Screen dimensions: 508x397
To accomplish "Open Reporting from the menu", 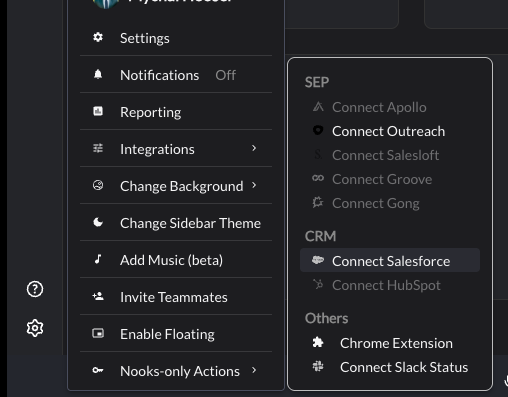I will pyautogui.click(x=176, y=112).
